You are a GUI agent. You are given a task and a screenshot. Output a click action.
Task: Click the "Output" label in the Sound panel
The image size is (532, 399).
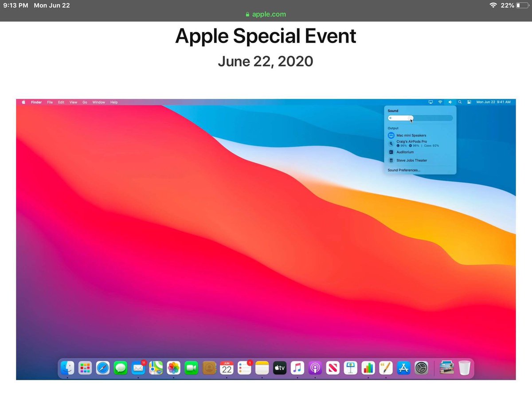click(393, 128)
